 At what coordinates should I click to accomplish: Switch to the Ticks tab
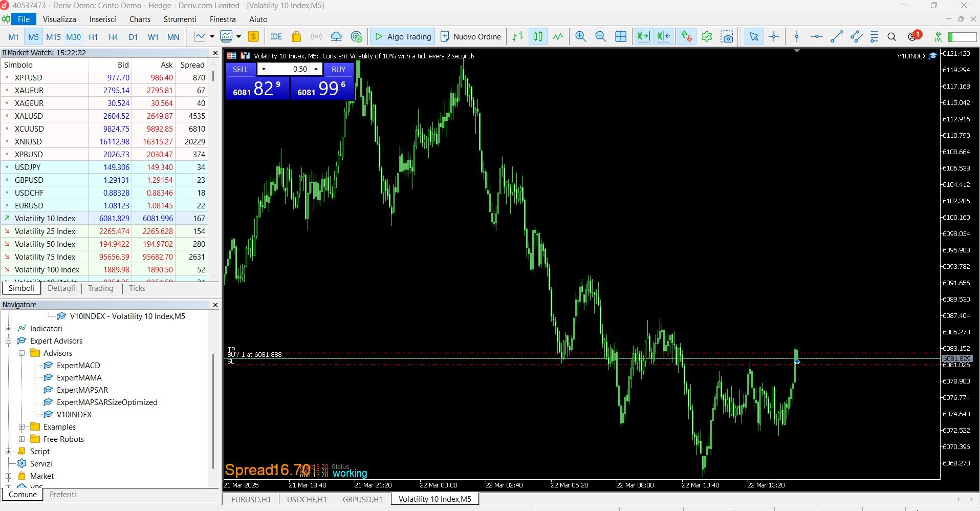[x=137, y=288]
